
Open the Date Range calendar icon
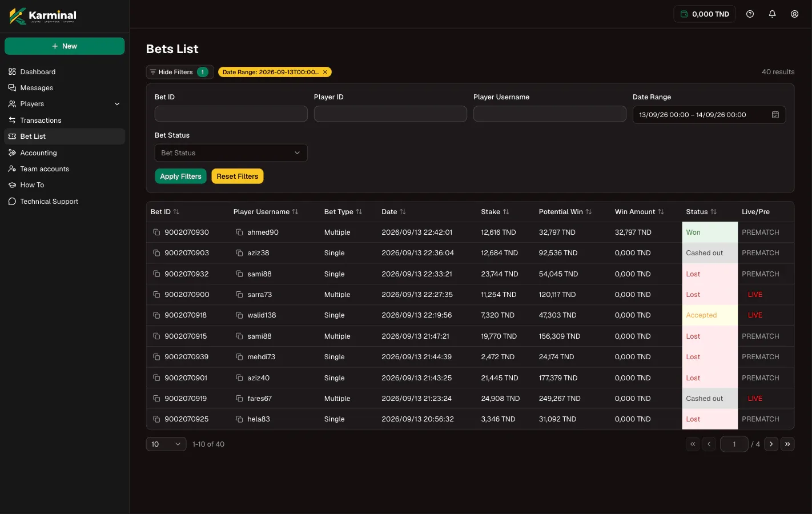(x=775, y=115)
